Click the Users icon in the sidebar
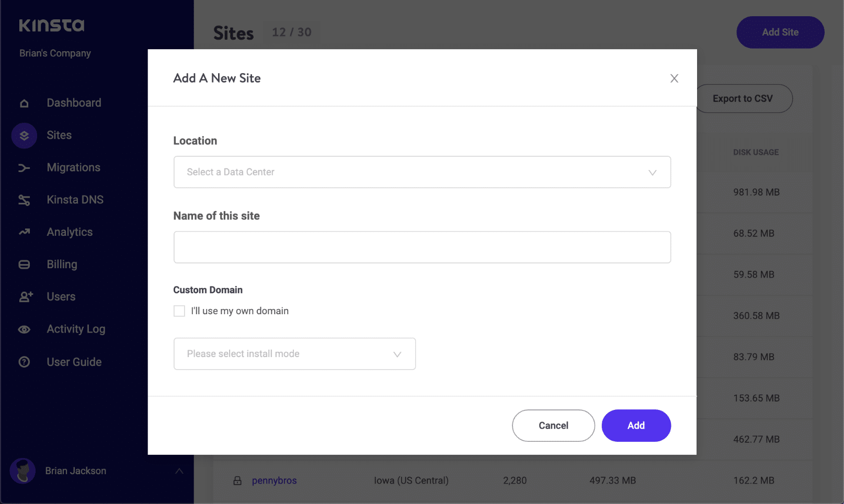The width and height of the screenshot is (844, 504). [24, 296]
